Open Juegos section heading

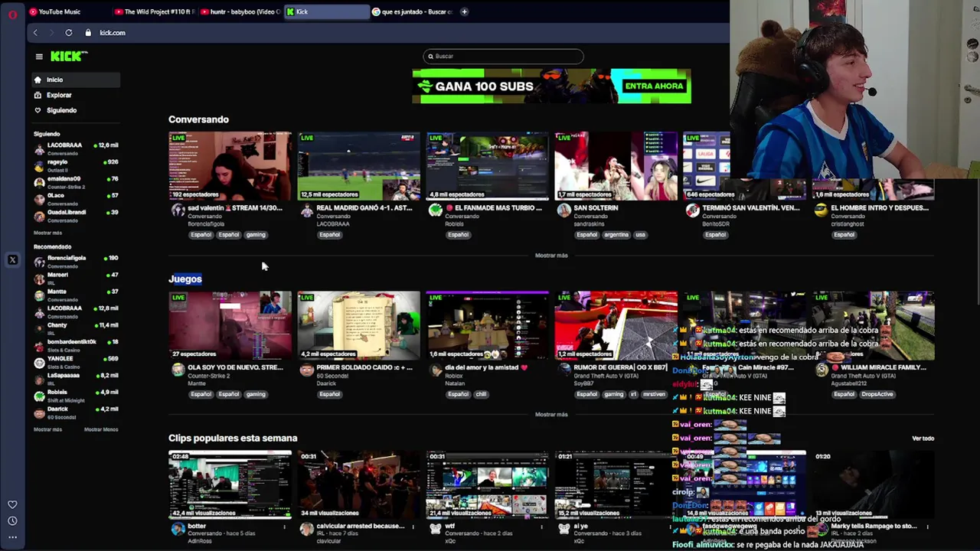185,279
